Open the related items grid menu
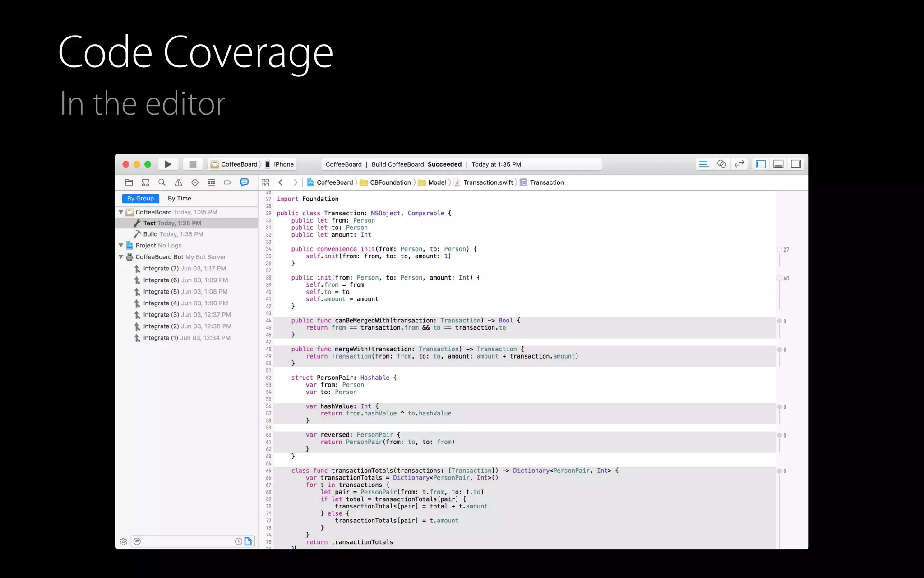 [x=265, y=182]
